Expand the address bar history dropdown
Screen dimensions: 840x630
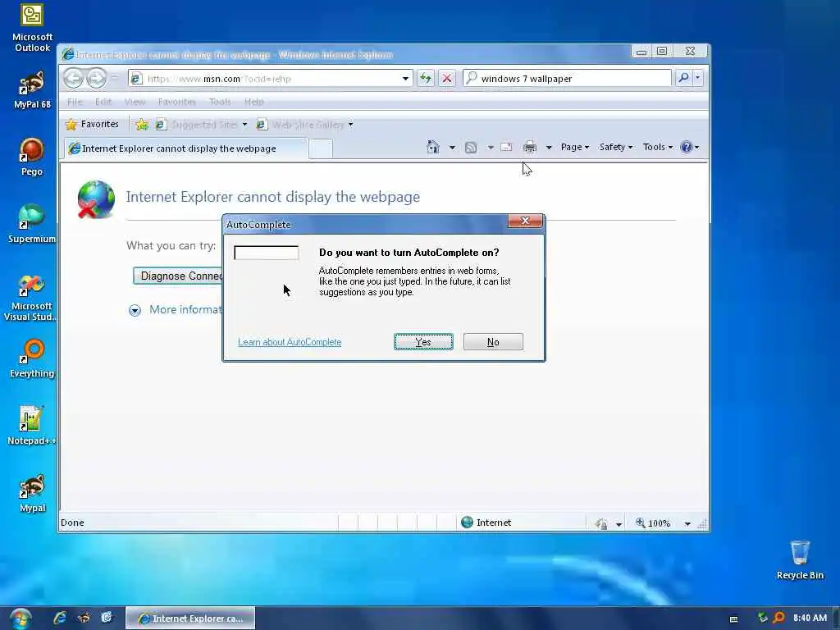[x=405, y=79]
